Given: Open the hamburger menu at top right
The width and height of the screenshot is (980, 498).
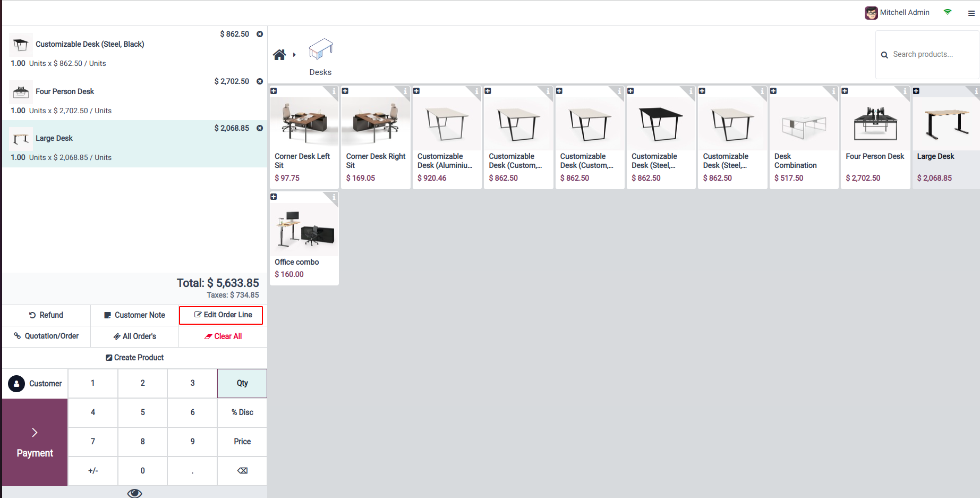Looking at the screenshot, I should tap(971, 13).
